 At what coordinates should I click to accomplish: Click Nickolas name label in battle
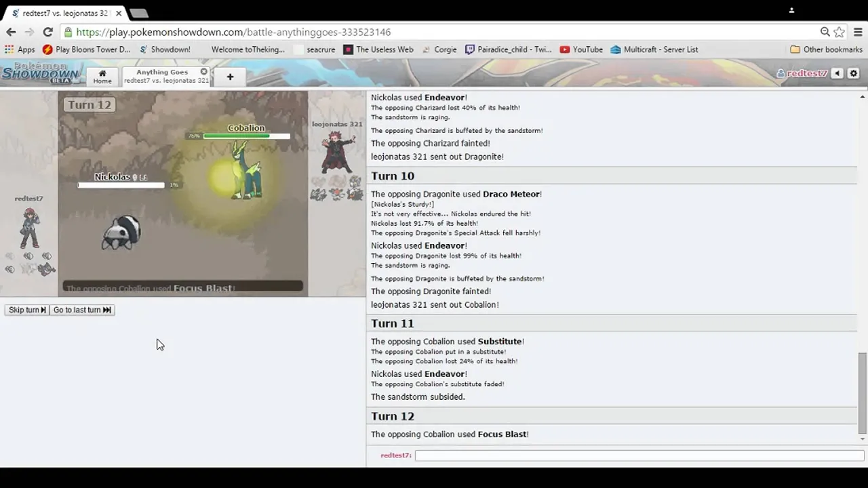pos(112,177)
